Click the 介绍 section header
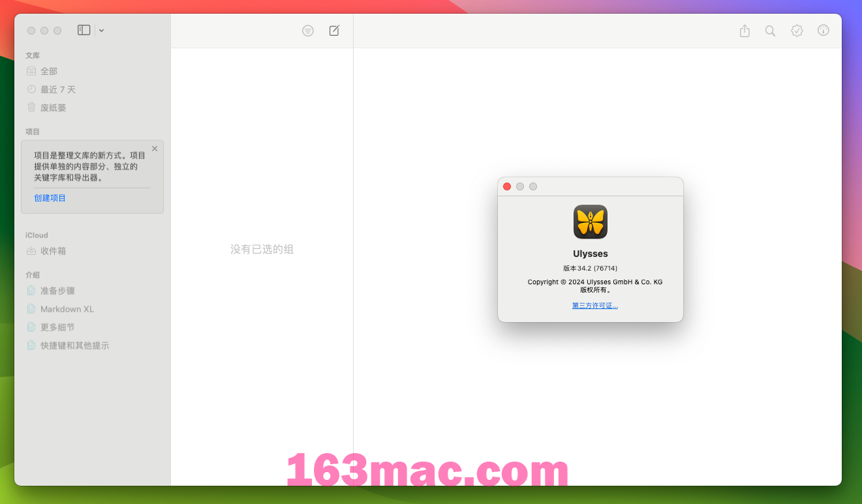862x504 pixels. tap(33, 275)
